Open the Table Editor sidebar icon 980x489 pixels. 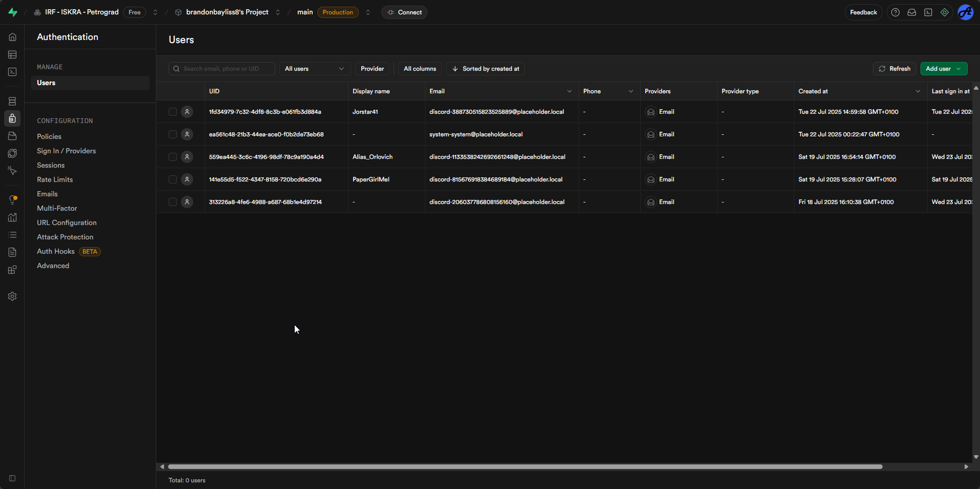coord(12,54)
